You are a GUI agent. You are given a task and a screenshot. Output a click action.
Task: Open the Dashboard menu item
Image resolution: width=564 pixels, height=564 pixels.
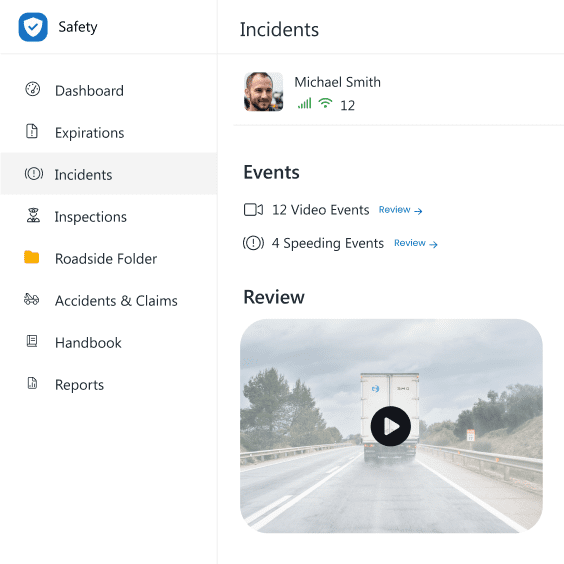tap(109, 90)
